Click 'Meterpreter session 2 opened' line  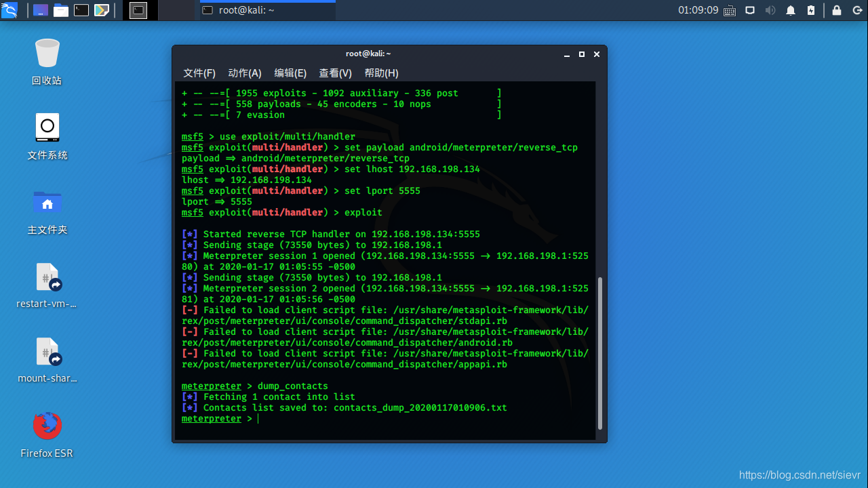[x=385, y=294]
